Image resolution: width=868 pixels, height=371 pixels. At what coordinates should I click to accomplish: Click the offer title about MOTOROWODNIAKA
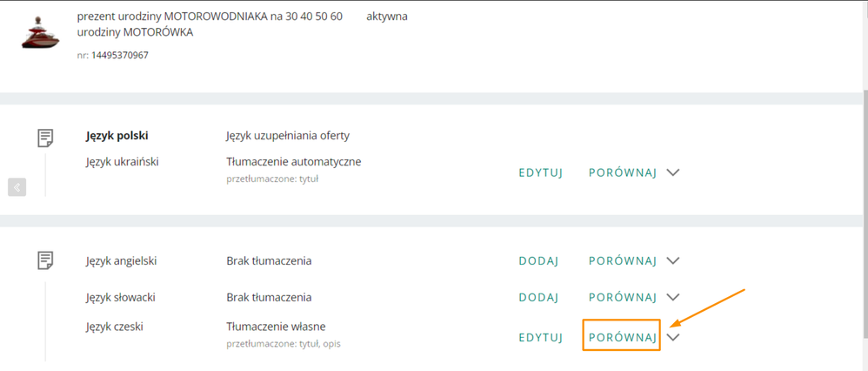tap(210, 17)
